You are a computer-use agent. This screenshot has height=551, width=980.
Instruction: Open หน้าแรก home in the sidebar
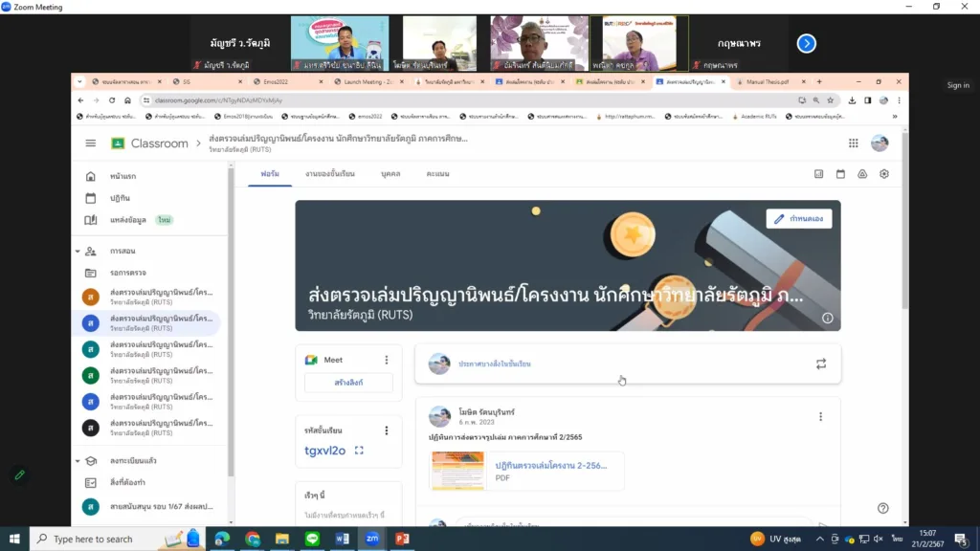pyautogui.click(x=123, y=176)
